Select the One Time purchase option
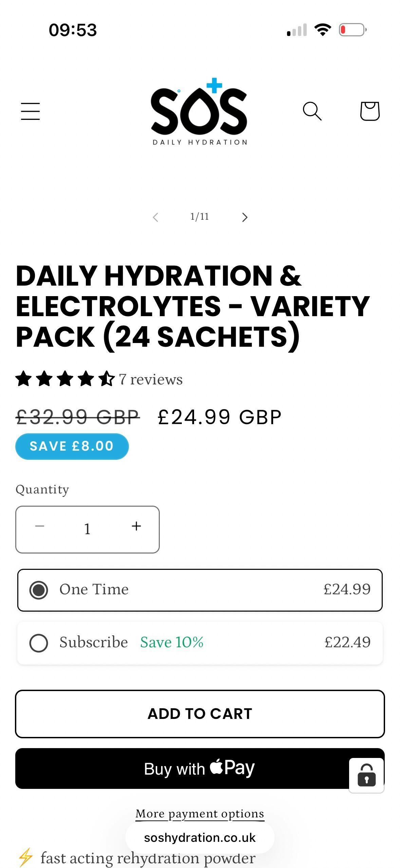Screen dimensions: 400x868 coord(39,590)
